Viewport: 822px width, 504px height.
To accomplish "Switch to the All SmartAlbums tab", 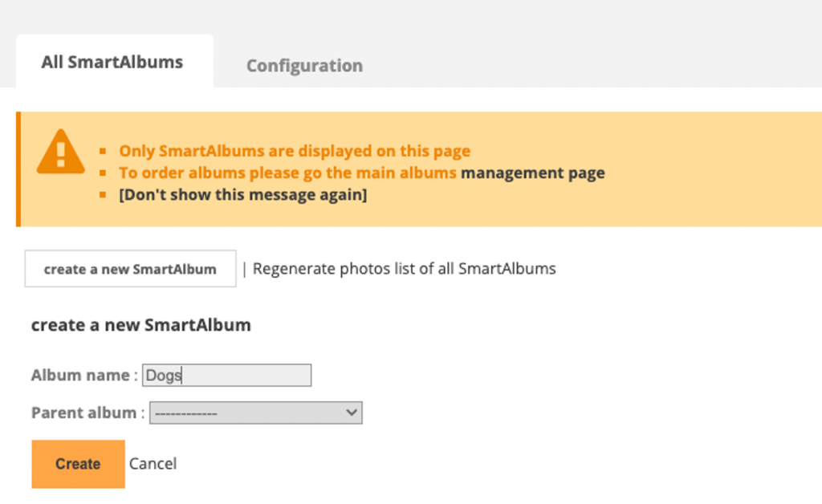I will pos(112,62).
